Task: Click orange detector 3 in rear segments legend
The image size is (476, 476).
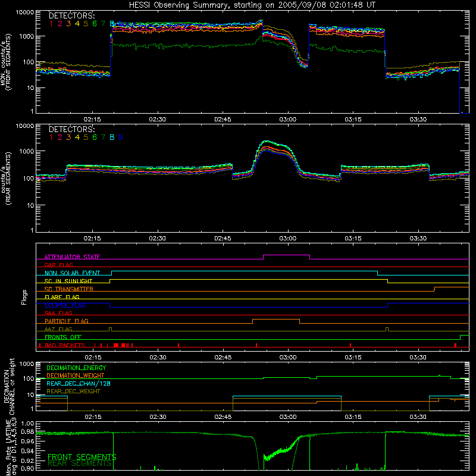Action: tap(68, 137)
